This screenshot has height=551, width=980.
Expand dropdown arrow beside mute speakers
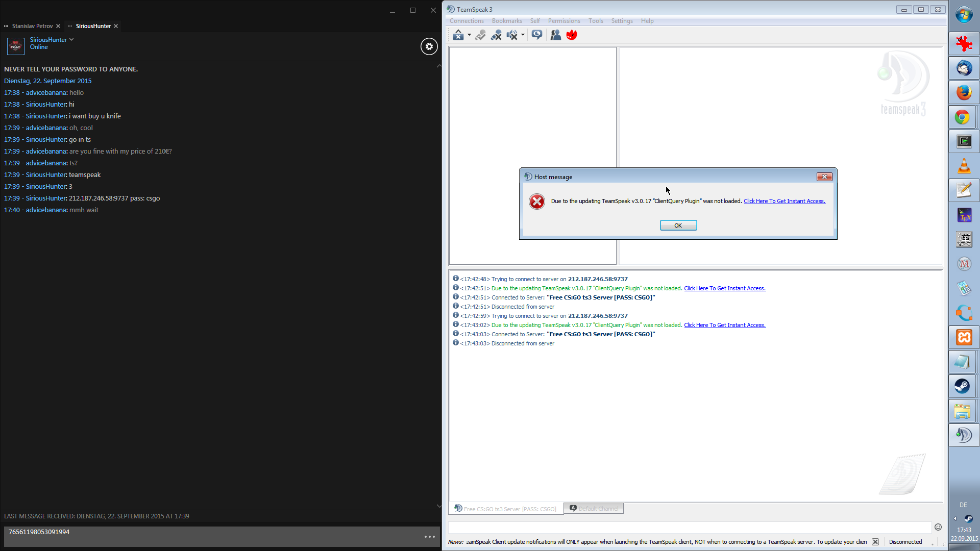(x=523, y=35)
